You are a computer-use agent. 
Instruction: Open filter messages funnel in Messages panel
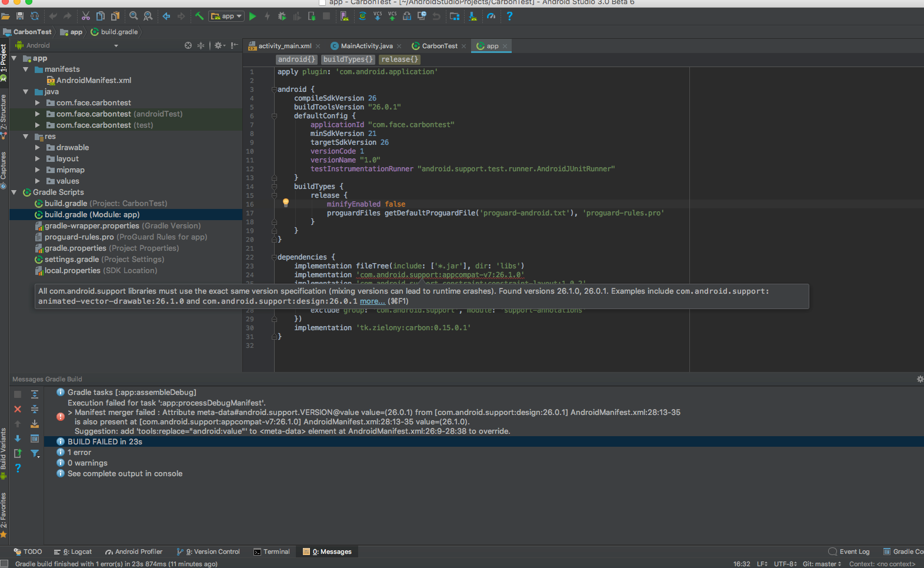pyautogui.click(x=35, y=453)
